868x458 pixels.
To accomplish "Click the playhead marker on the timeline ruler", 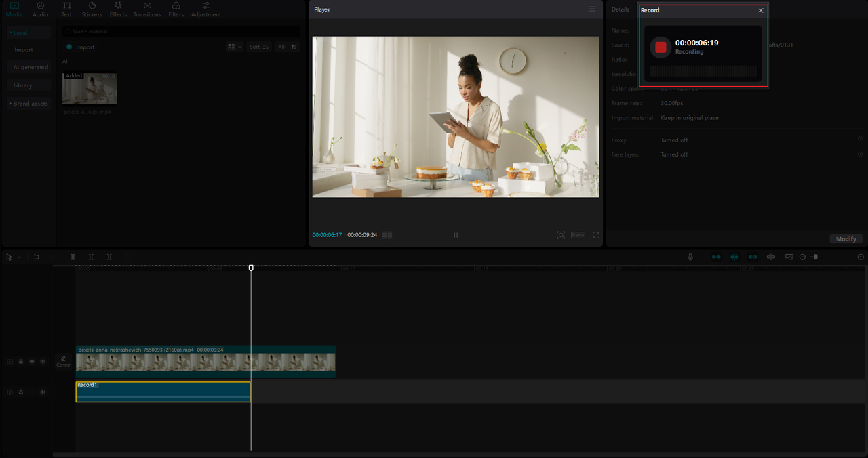I will (251, 268).
